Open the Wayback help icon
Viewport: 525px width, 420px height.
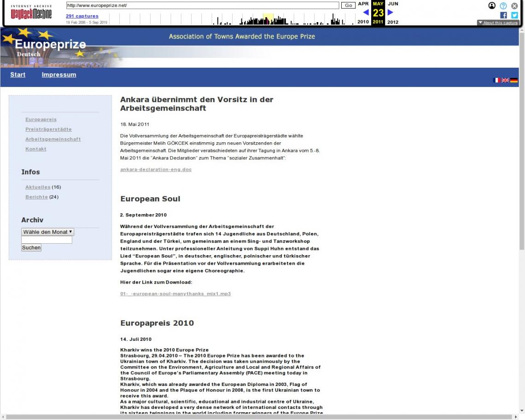503,6
